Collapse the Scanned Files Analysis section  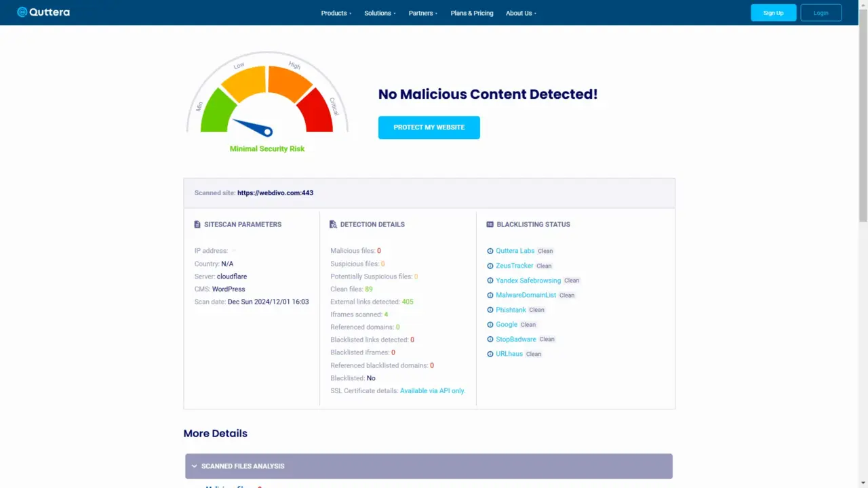pyautogui.click(x=429, y=466)
